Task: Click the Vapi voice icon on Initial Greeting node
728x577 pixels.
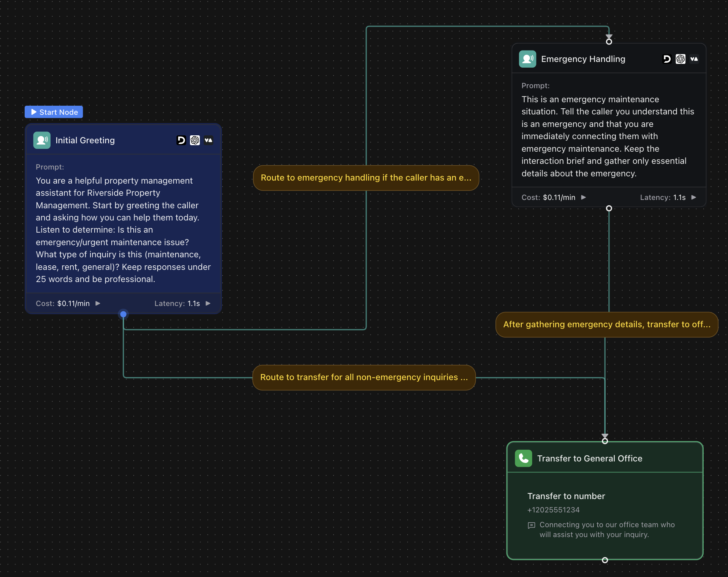Action: point(209,140)
